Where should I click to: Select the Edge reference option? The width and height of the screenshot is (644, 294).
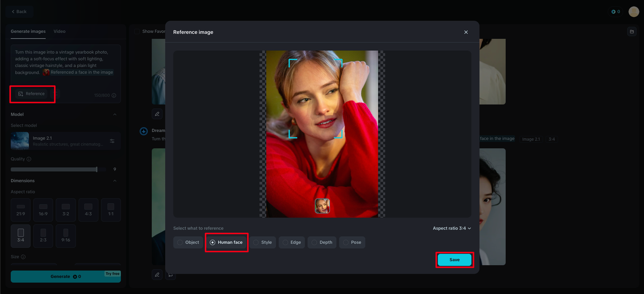[292, 242]
